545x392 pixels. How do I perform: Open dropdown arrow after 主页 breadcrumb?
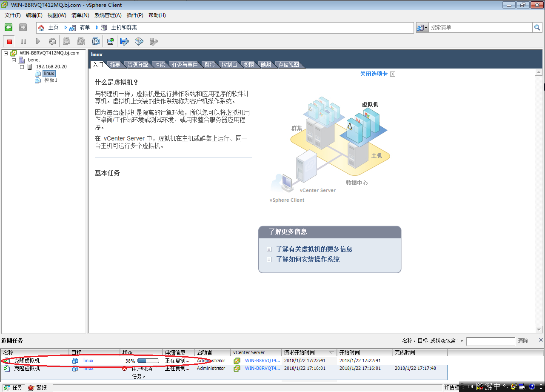(66, 28)
